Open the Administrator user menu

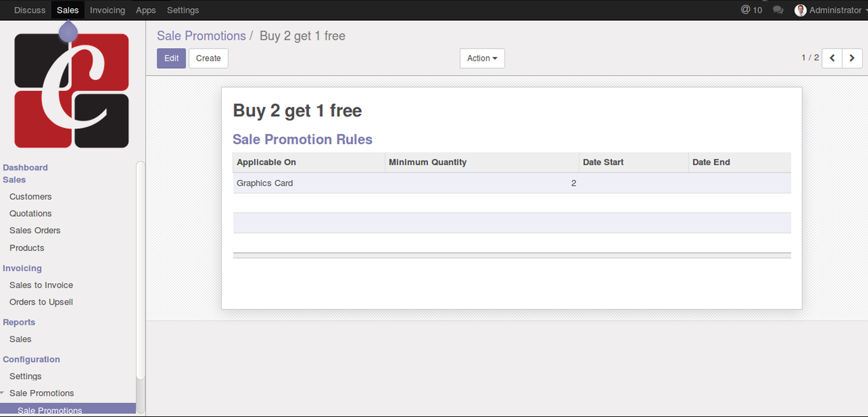tap(830, 10)
